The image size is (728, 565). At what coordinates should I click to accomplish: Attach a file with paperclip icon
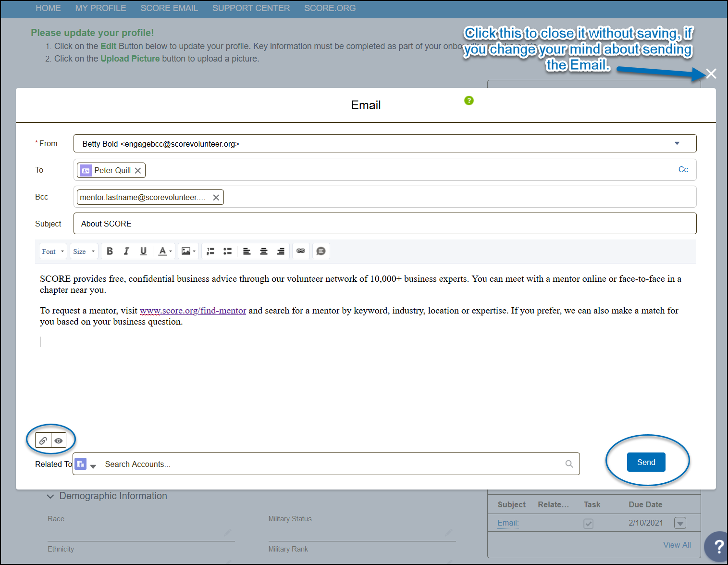43,440
